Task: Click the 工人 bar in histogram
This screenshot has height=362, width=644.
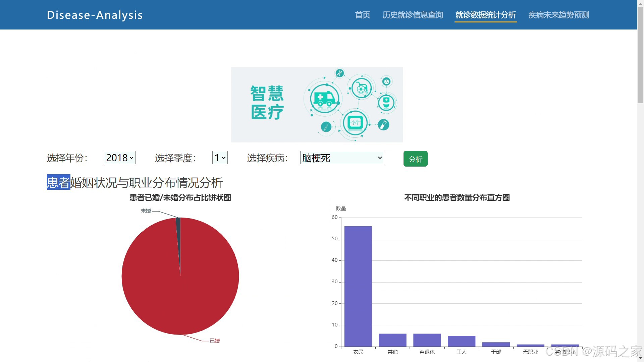Action: click(x=461, y=341)
